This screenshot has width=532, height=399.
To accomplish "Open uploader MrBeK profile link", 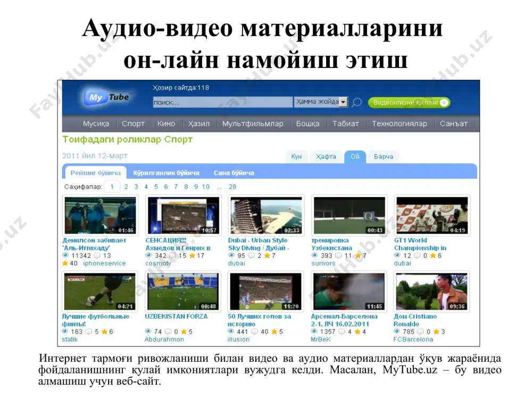I will pyautogui.click(x=320, y=339).
